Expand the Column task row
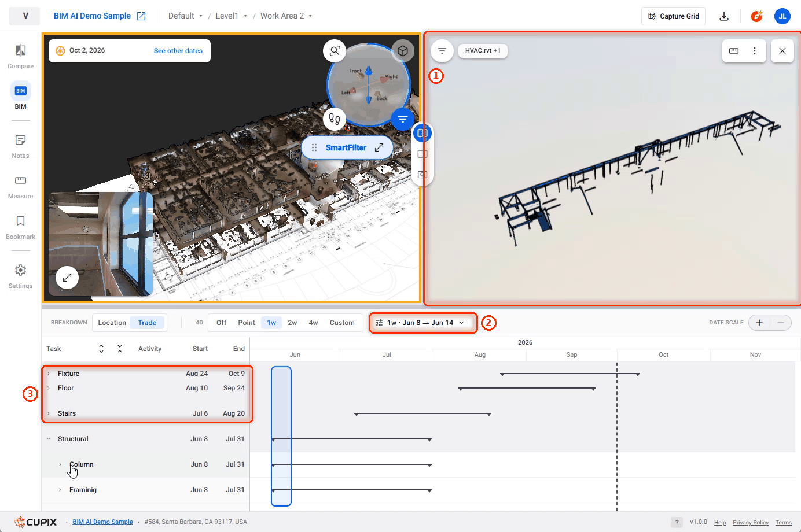Viewport: 801px width, 532px height. click(x=60, y=464)
